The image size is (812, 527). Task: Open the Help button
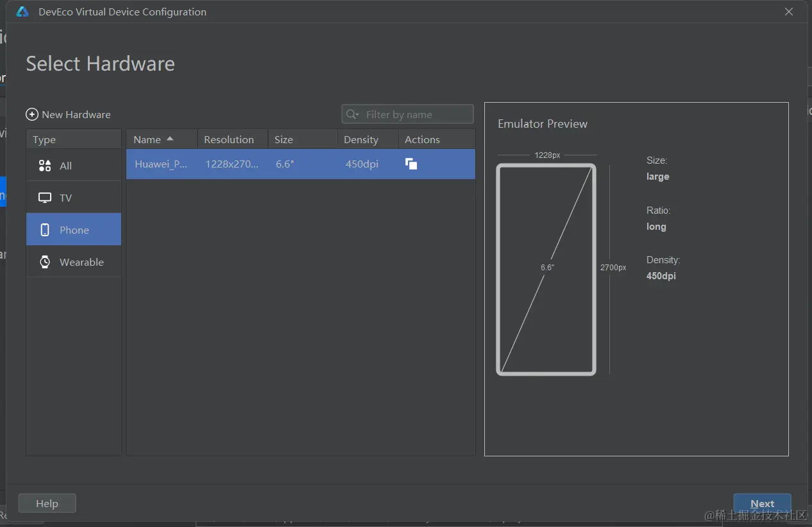[47, 503]
